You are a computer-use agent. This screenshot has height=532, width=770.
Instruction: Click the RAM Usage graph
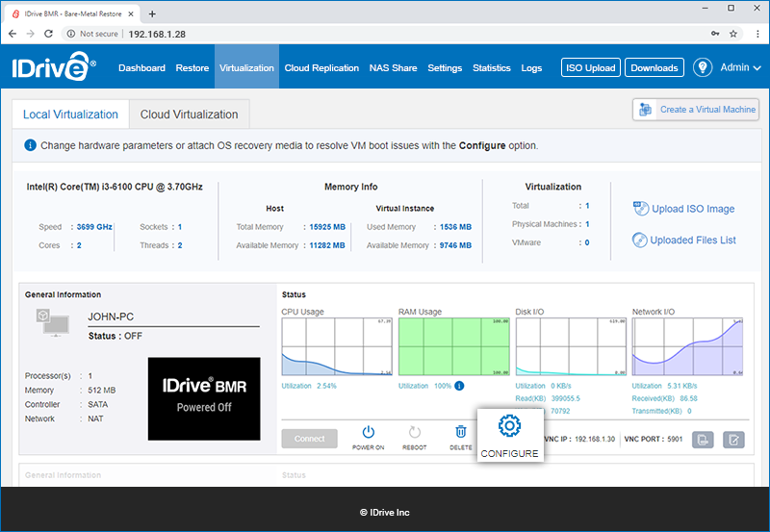point(453,346)
